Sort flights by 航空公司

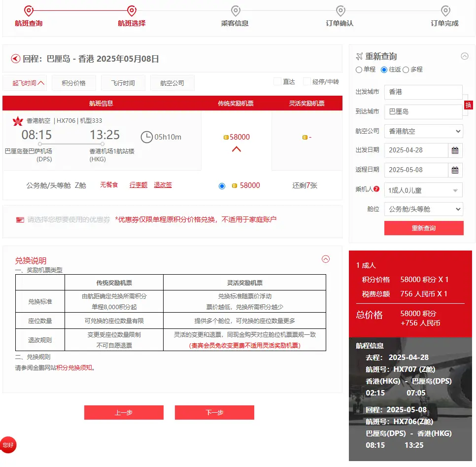coord(172,83)
